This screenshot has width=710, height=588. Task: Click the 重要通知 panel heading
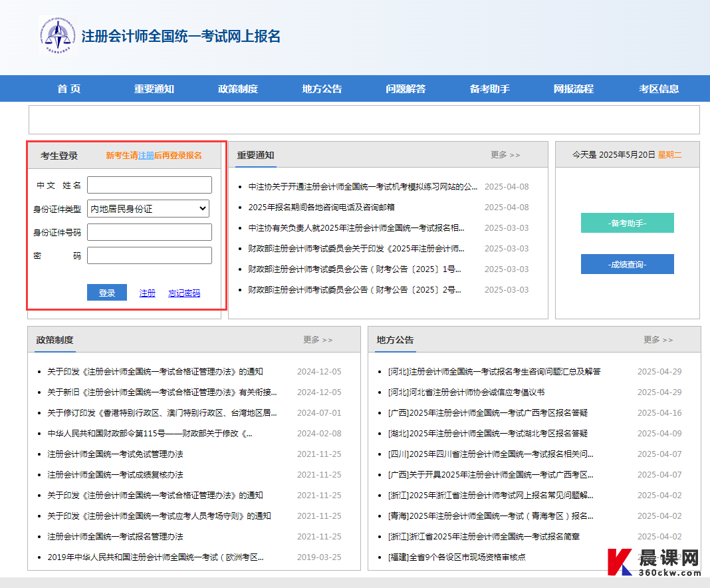click(256, 156)
